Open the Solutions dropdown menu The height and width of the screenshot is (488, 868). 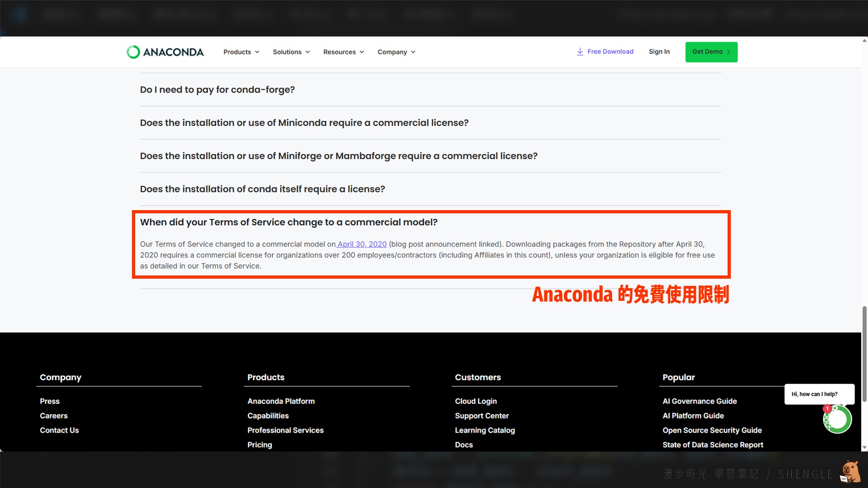pos(291,52)
